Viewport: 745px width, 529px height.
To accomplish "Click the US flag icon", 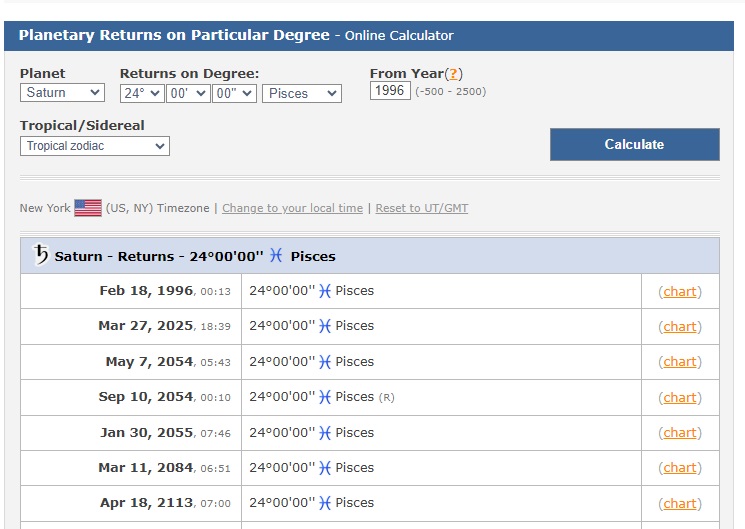I will 88,208.
